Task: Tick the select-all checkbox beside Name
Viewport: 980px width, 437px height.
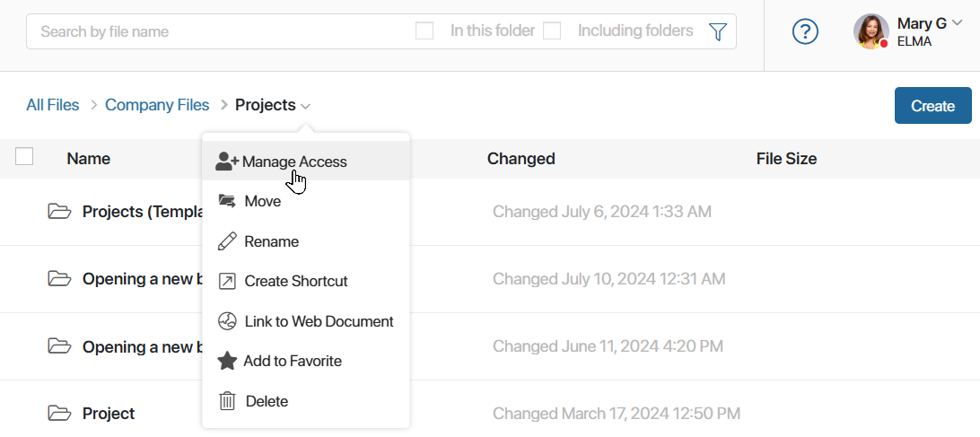Action: click(x=24, y=156)
